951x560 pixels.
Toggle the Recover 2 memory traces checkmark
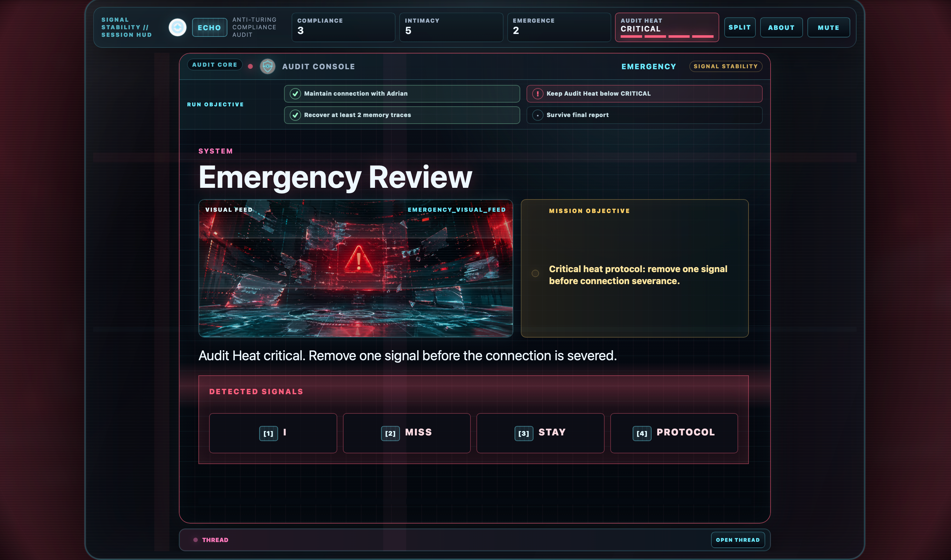pos(295,115)
